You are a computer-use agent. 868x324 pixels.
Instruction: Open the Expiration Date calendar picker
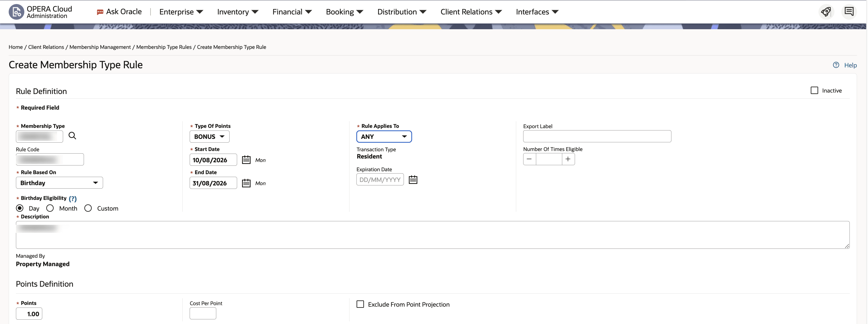point(413,180)
